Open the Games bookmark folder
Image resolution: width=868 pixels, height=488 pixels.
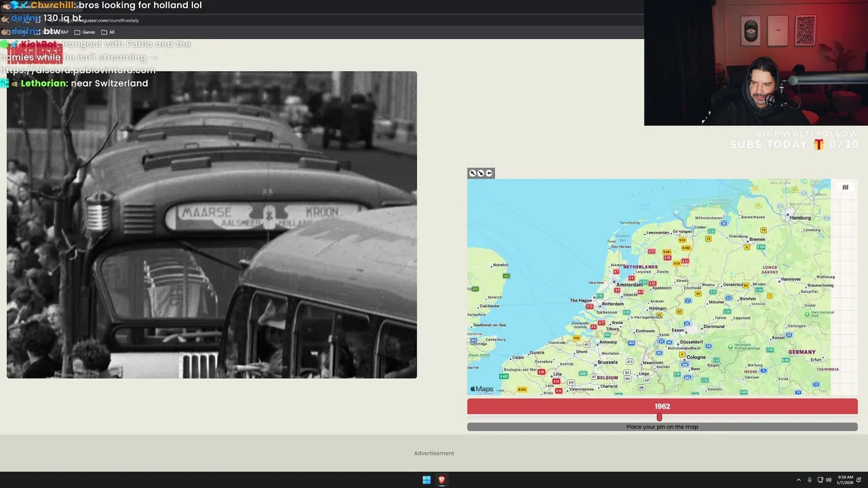[85, 32]
